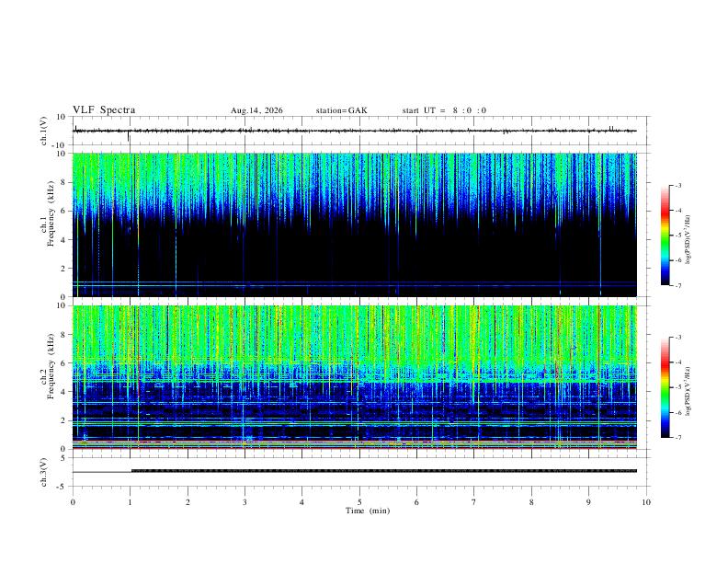This screenshot has height=563, width=728.
Task: Select the "start UT = 8:0:0" label
Action: tap(444, 110)
